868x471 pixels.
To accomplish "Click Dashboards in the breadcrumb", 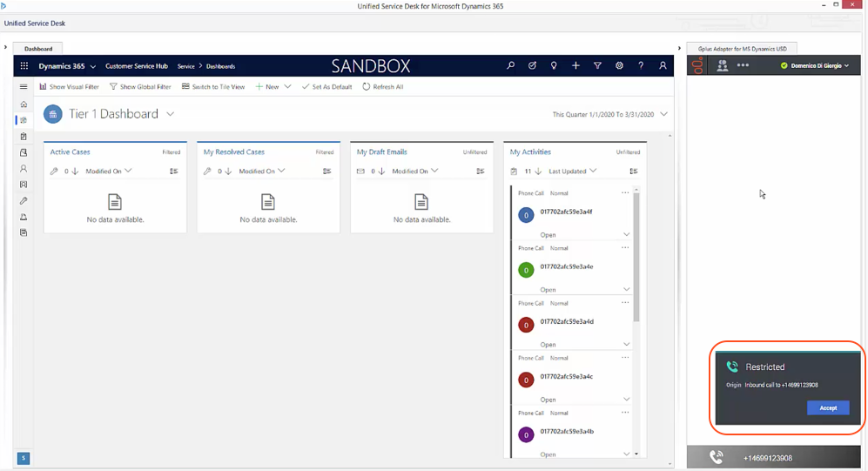I will 221,66.
